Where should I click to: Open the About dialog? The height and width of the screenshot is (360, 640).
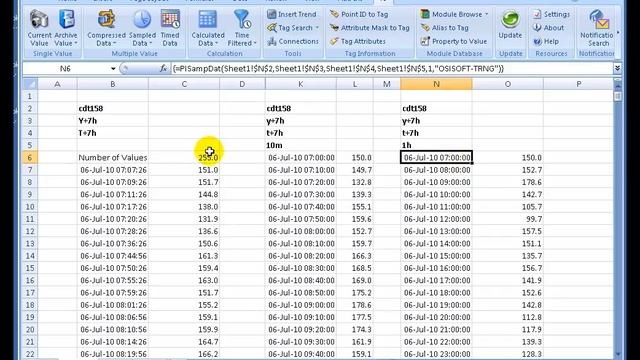pyautogui.click(x=549, y=28)
